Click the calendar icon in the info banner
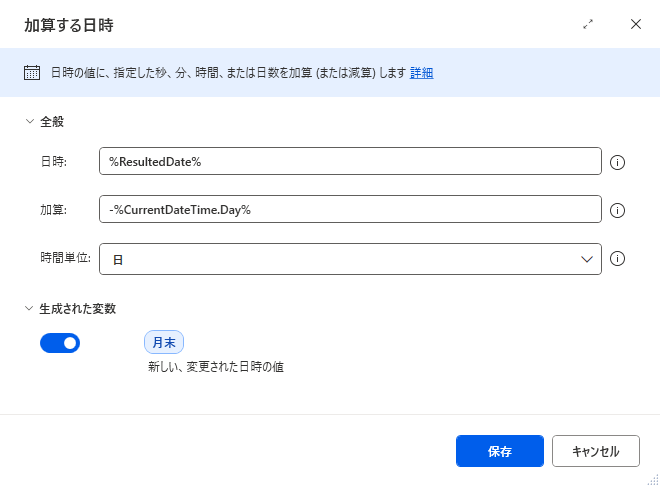Image resolution: width=660 pixels, height=487 pixels. (x=32, y=73)
